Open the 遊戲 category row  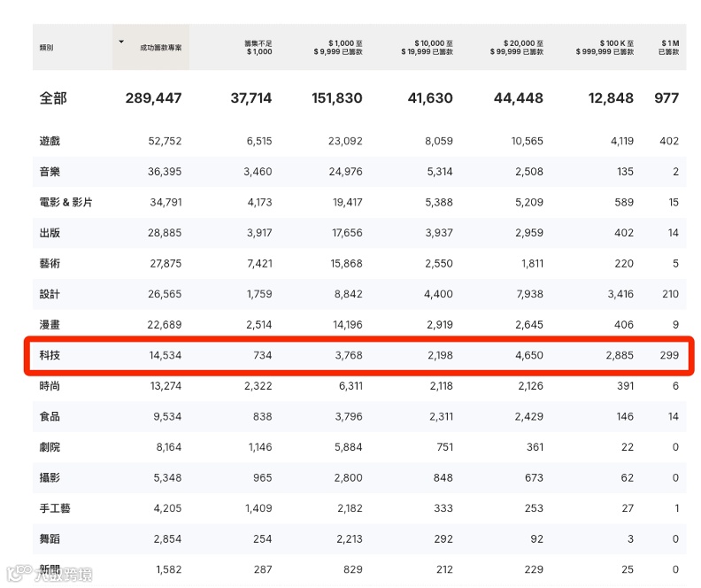(x=50, y=141)
